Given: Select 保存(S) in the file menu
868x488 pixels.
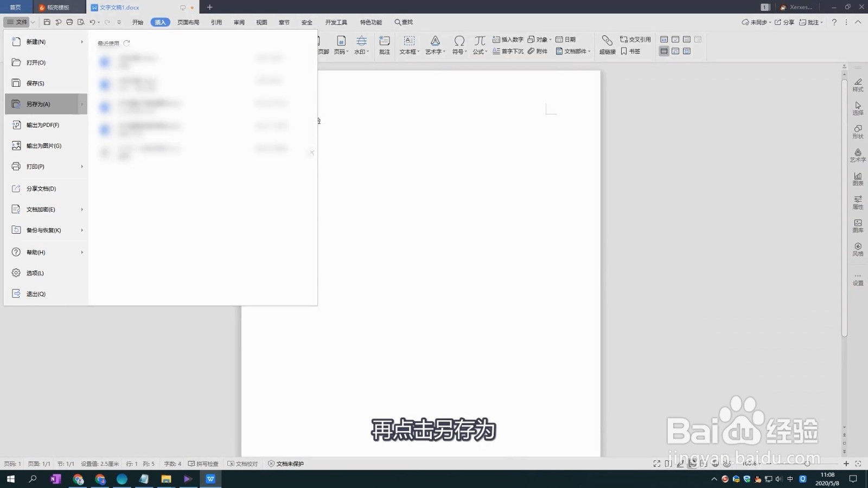Looking at the screenshot, I should [x=46, y=84].
